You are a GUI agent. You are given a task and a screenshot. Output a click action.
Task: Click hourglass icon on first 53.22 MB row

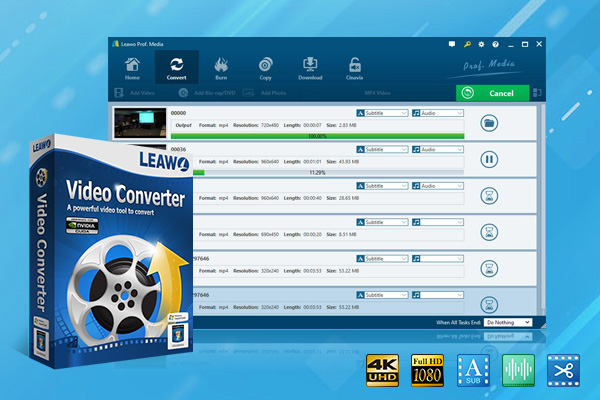(x=489, y=268)
